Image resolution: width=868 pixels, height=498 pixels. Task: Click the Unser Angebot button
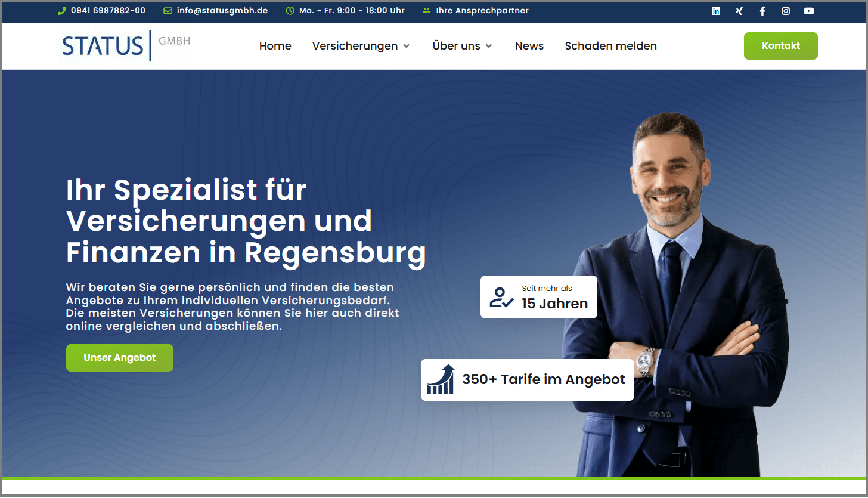[x=120, y=358]
